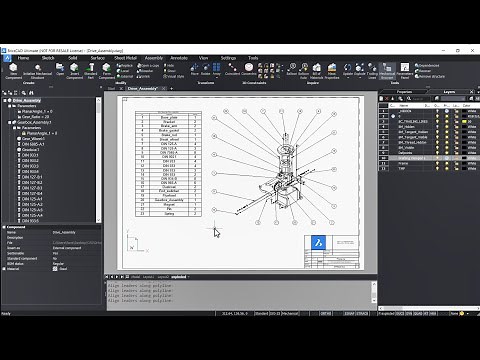The image size is (480, 360).
Task: Click the Insert Component icon
Action: pyautogui.click(x=74, y=68)
